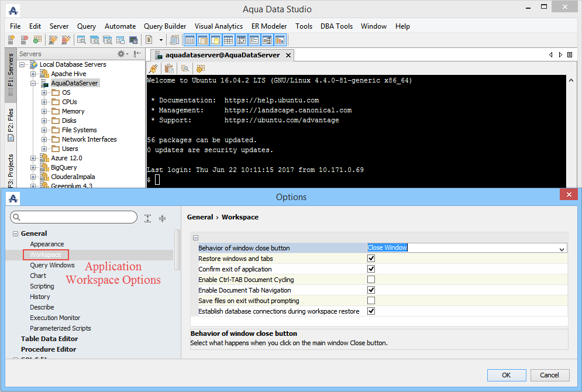Click the terminal paste clipboard icon
582x392 pixels.
pos(169,68)
